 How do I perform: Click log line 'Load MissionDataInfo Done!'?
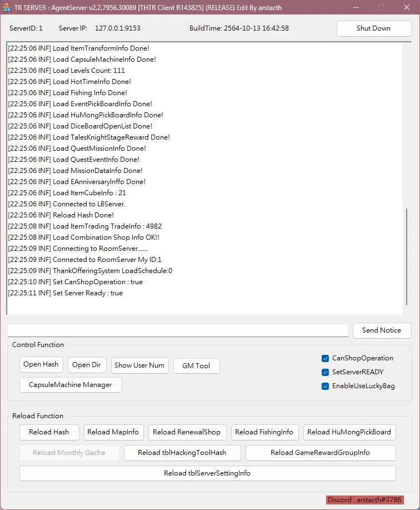[x=76, y=171]
